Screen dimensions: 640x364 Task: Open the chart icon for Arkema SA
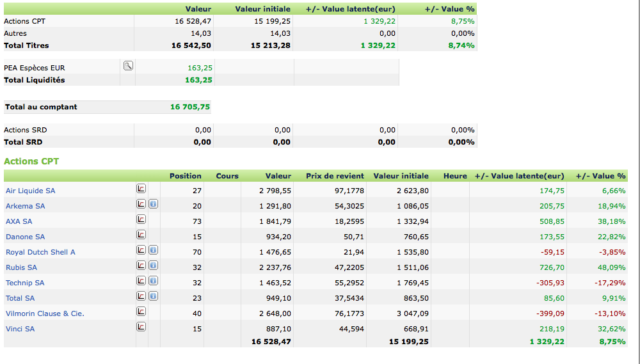tap(141, 204)
